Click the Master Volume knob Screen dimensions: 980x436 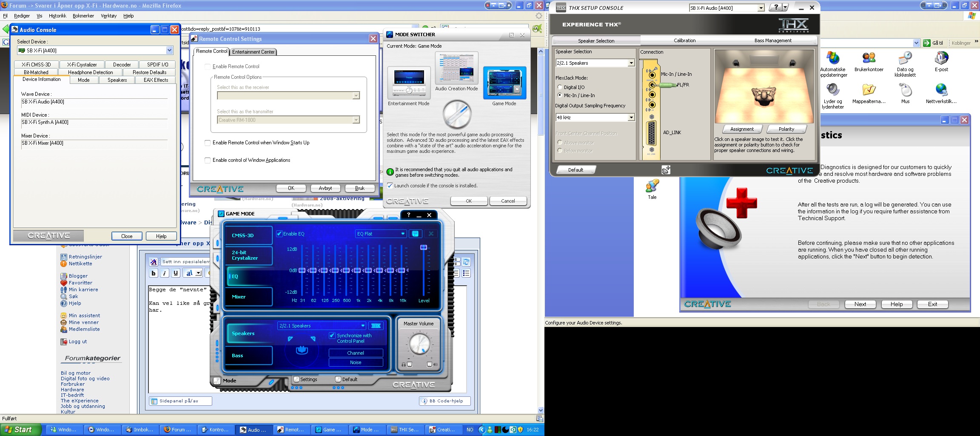coord(419,344)
